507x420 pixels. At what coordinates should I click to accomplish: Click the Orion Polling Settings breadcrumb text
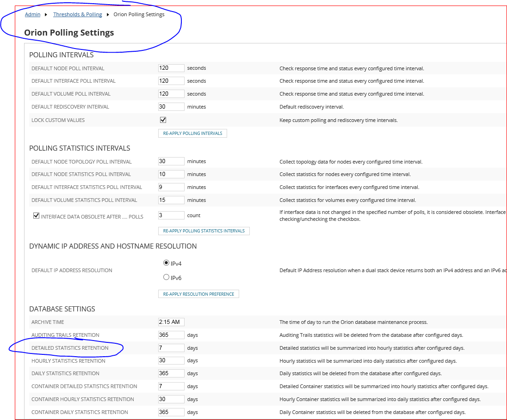tap(139, 14)
